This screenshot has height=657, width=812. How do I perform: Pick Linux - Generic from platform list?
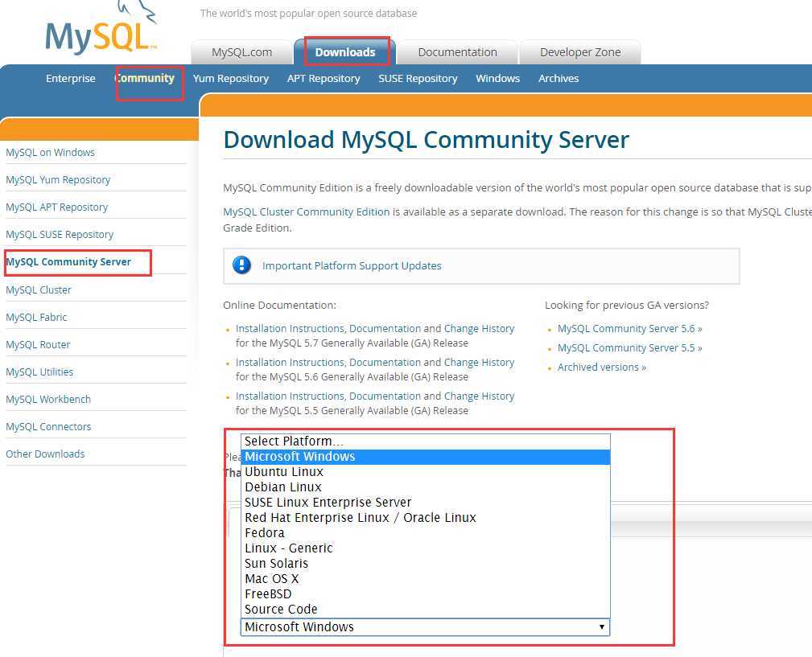(x=426, y=548)
